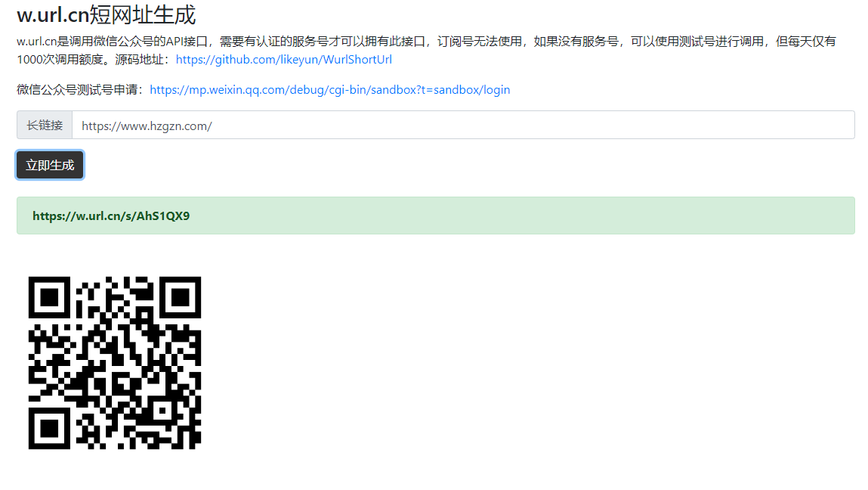Click the 长链接 input label
The width and height of the screenshot is (868, 490).
pos(45,126)
